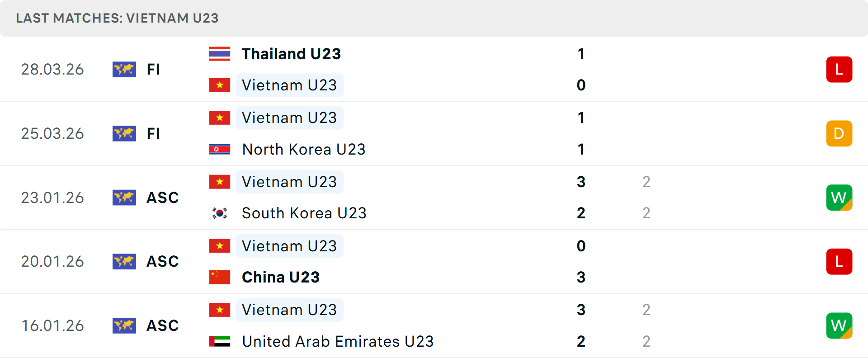Click the Vietnam U23 flag beside Thailand match
This screenshot has height=358, width=868.
click(x=220, y=85)
